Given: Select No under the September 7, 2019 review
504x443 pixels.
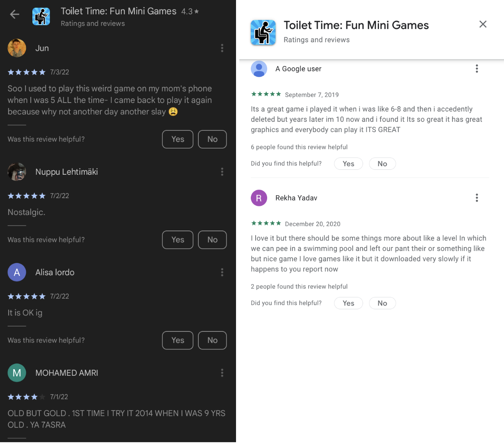Looking at the screenshot, I should [x=382, y=164].
